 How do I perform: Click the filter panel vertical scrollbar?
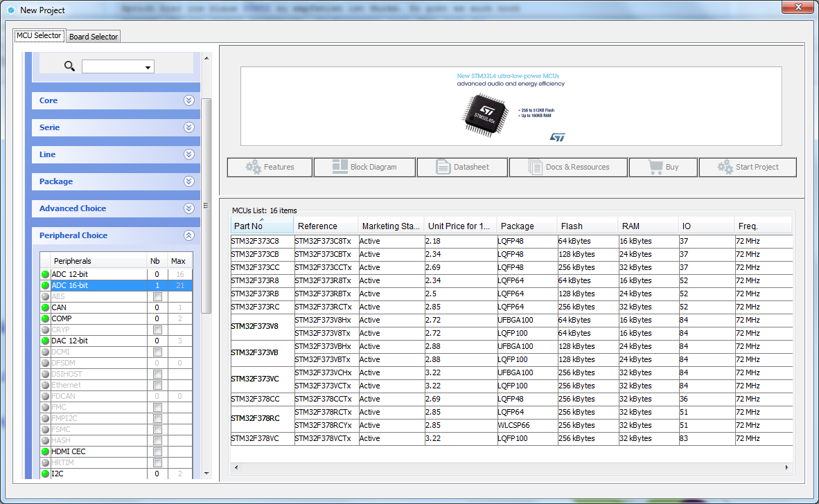206,206
